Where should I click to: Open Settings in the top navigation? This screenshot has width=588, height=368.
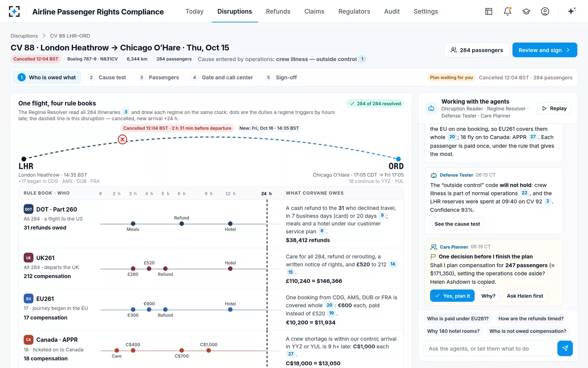426,11
